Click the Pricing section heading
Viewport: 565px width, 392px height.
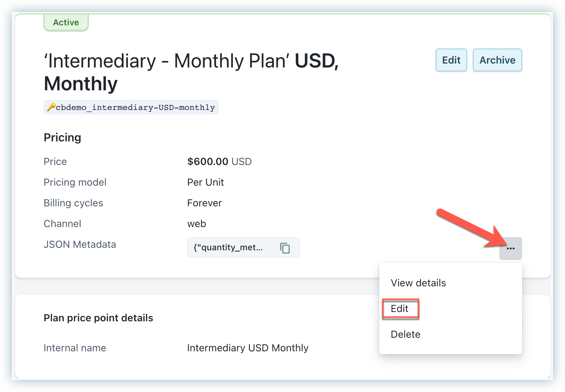coord(62,137)
